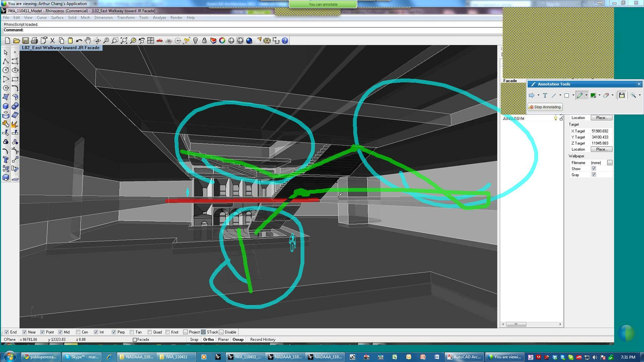Pick green annotation color swatch
This screenshot has width=644, height=362.
(593, 96)
